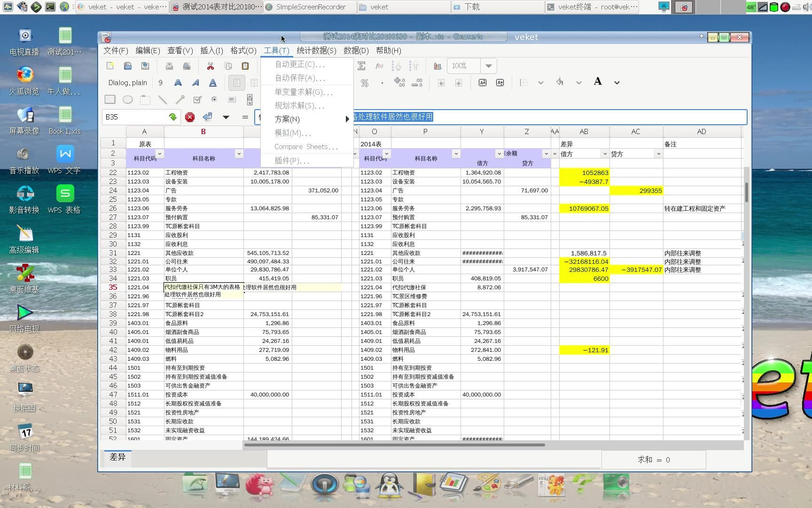This screenshot has width=812, height=508.
Task: Cancel cell edit with the red X button
Action: click(190, 117)
